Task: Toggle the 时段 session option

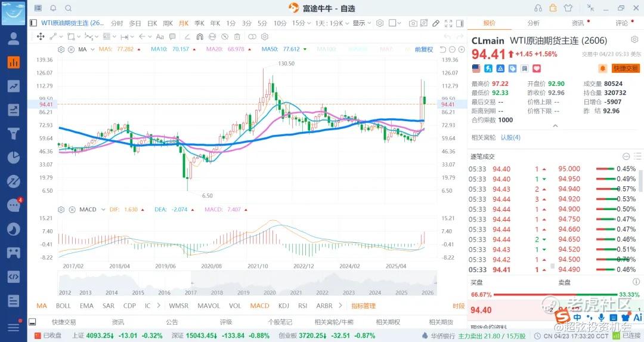Action: pos(459,306)
